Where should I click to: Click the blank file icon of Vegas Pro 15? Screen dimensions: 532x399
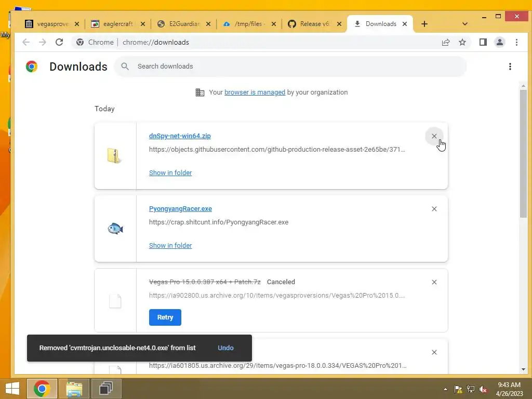115,301
